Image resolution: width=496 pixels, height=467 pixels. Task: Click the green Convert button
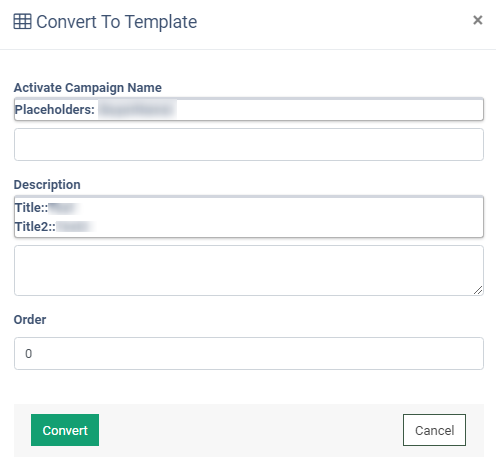(x=65, y=430)
